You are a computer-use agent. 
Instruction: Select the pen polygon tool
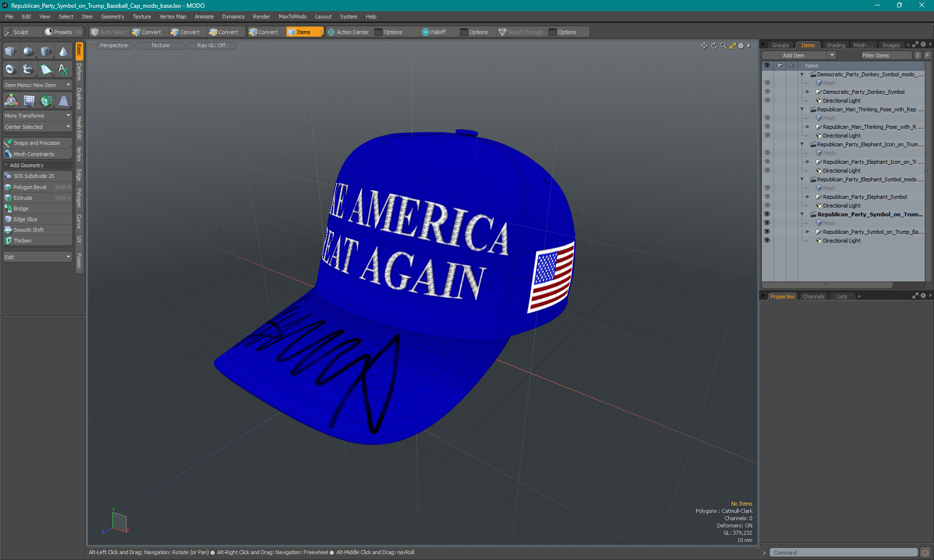(46, 70)
